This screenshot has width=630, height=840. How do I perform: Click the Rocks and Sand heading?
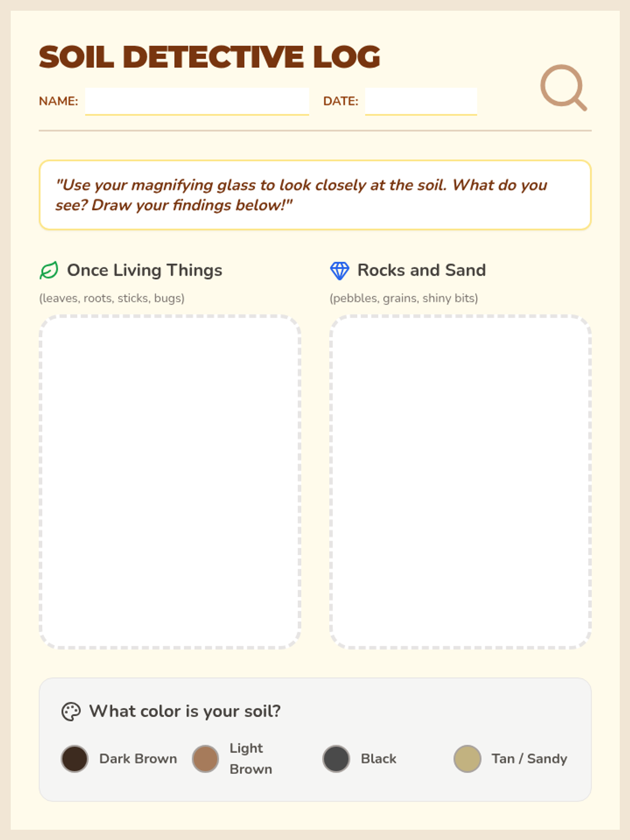421,270
